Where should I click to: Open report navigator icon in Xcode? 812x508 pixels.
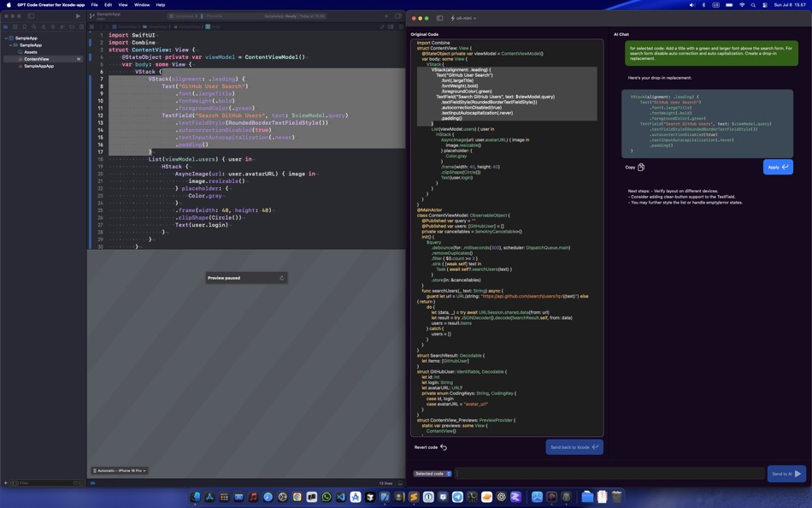coord(81,27)
